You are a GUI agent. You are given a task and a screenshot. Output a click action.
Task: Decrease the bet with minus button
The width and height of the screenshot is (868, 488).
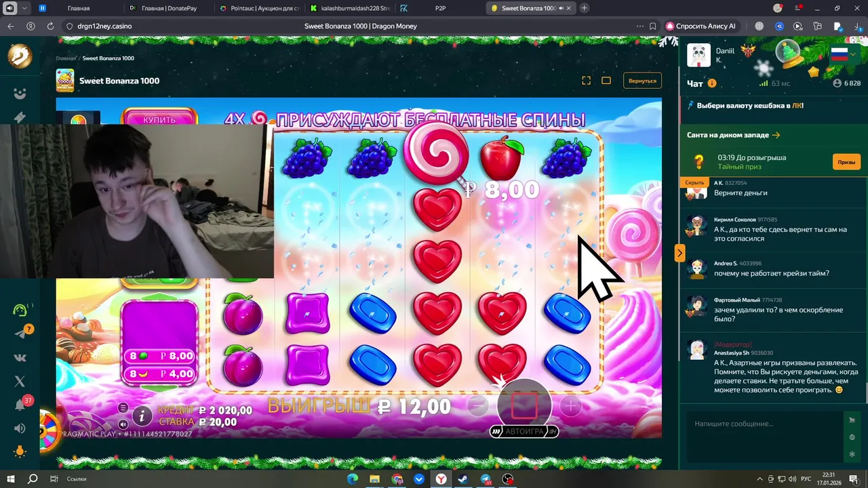(x=477, y=406)
